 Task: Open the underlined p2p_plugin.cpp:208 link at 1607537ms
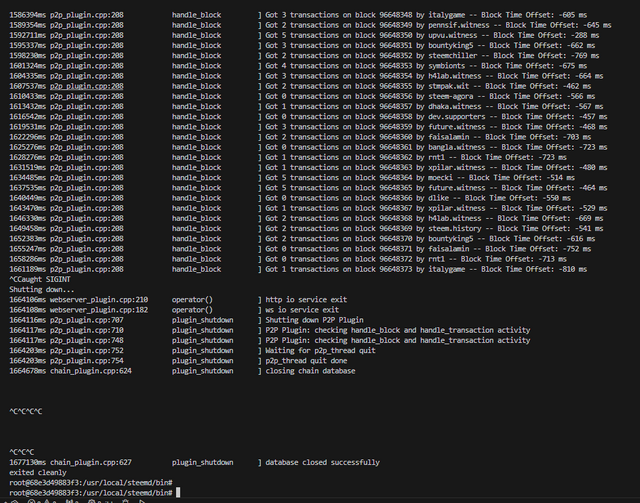[x=87, y=86]
